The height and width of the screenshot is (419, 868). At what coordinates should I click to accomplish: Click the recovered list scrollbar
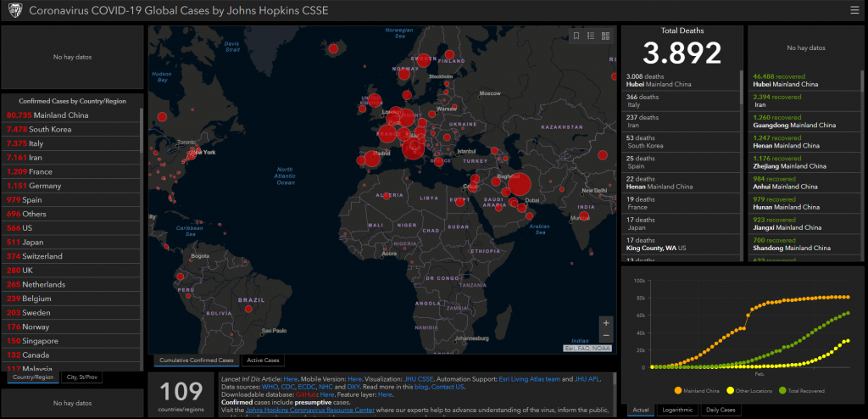pyautogui.click(x=861, y=81)
